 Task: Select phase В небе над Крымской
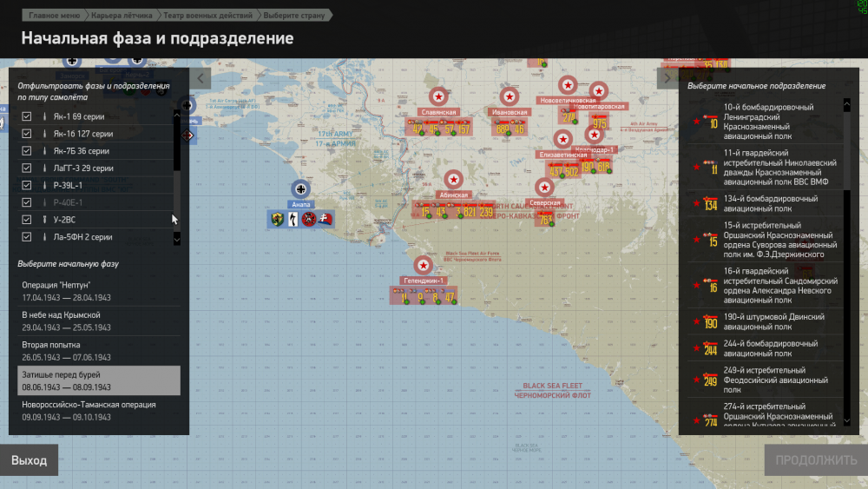pos(99,320)
